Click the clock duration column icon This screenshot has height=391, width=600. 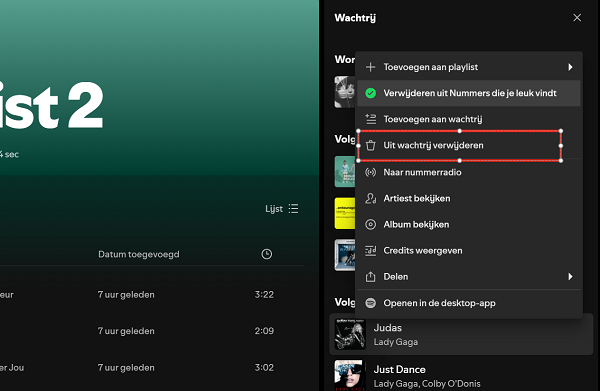(x=267, y=254)
